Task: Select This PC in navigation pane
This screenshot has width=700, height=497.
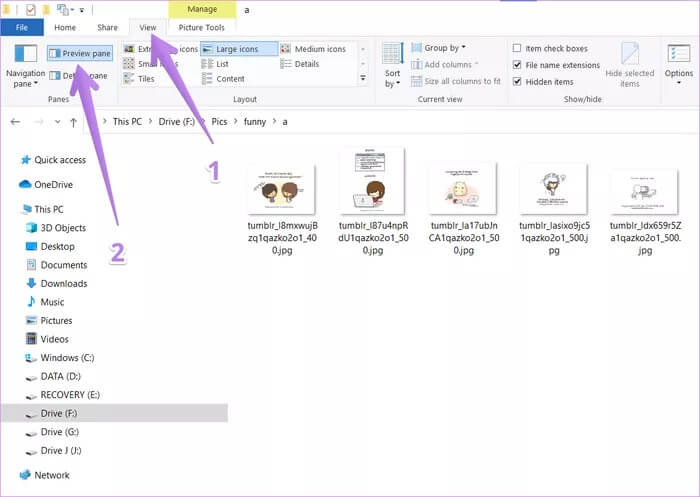Action: coord(43,209)
